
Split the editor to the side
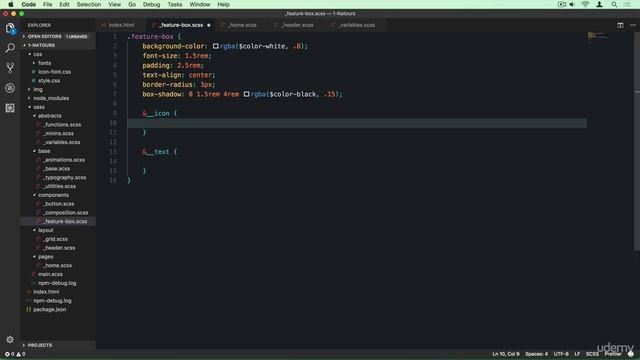(x=620, y=25)
